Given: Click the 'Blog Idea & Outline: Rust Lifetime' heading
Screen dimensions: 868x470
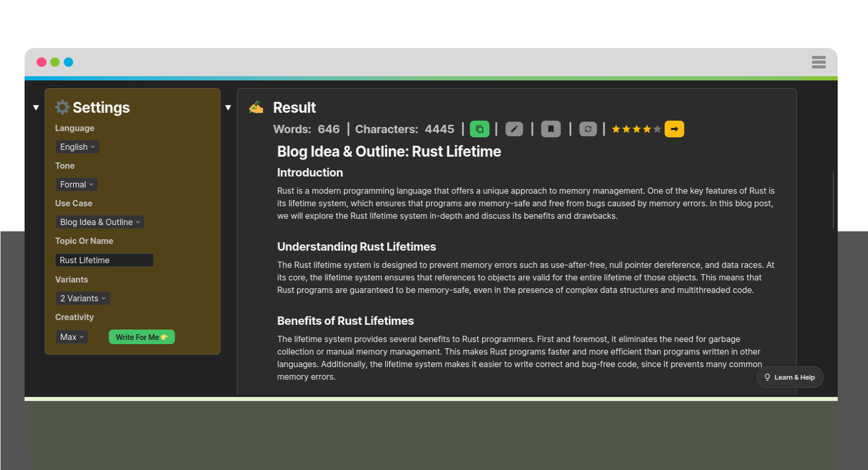Looking at the screenshot, I should tap(389, 151).
